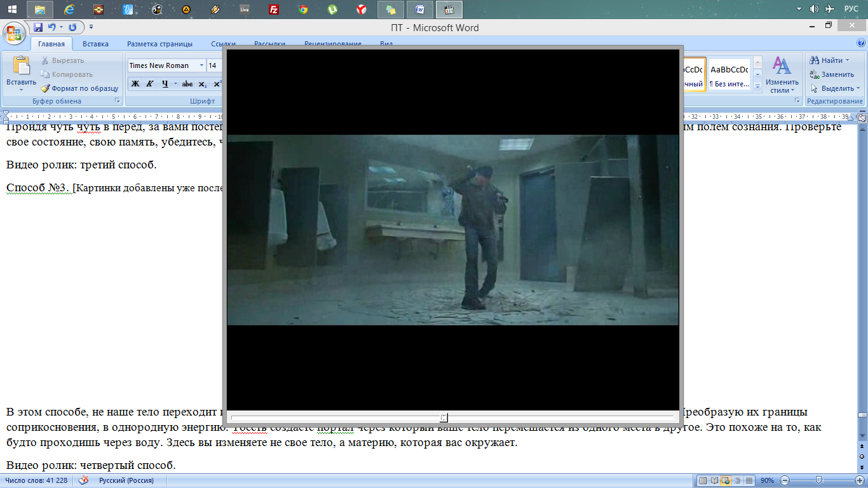
Task: Activate Формат по образцу painter
Action: 79,88
